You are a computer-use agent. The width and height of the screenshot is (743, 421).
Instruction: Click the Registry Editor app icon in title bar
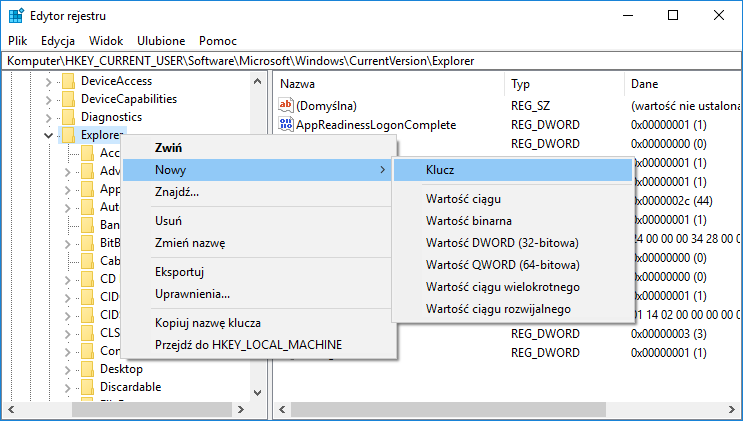[16, 16]
